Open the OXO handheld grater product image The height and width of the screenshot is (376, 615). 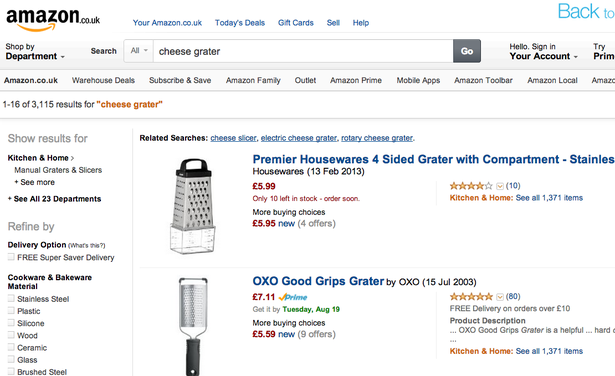pos(193,327)
